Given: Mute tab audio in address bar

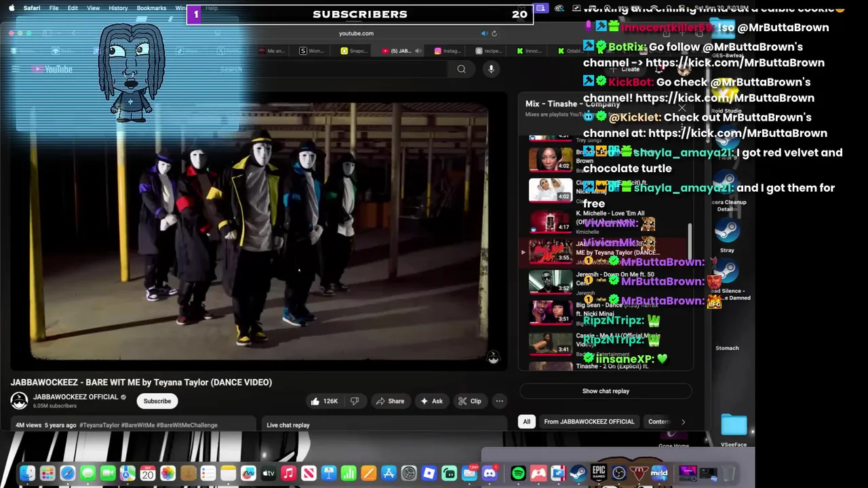Looking at the screenshot, I should point(484,33).
